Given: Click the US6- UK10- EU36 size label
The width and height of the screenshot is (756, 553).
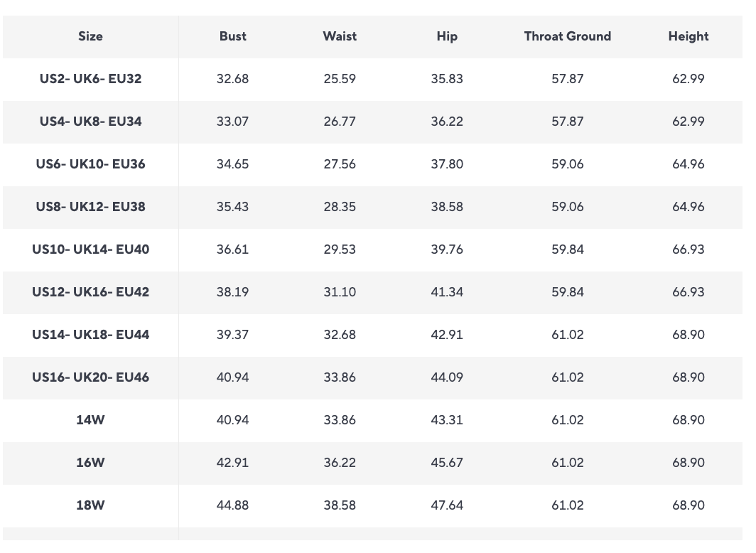Looking at the screenshot, I should [x=90, y=164].
